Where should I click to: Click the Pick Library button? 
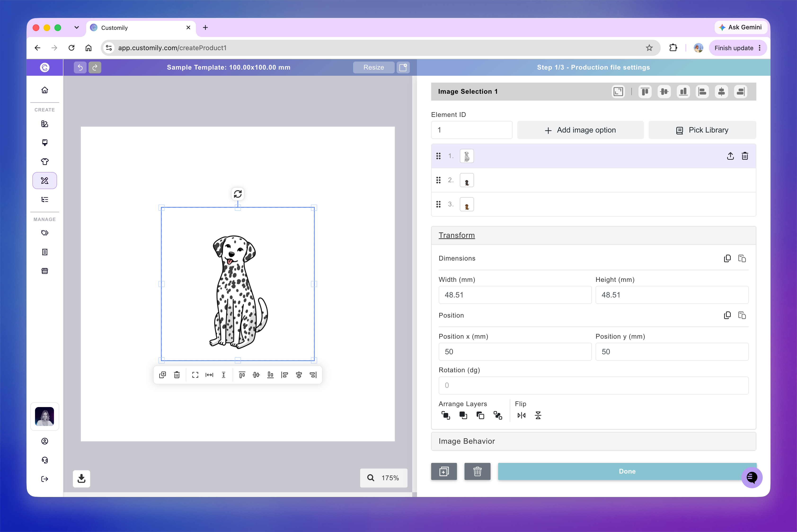[x=702, y=130]
